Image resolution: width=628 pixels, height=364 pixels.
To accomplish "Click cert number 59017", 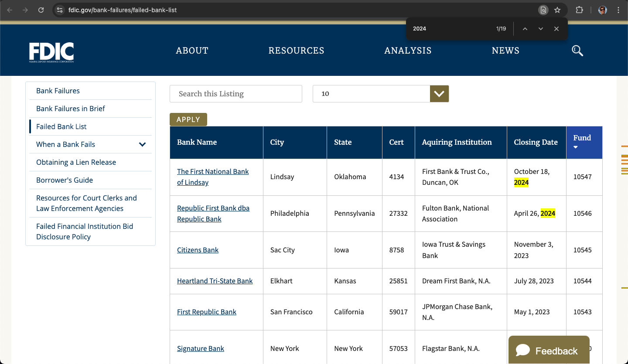I will coord(399,312).
